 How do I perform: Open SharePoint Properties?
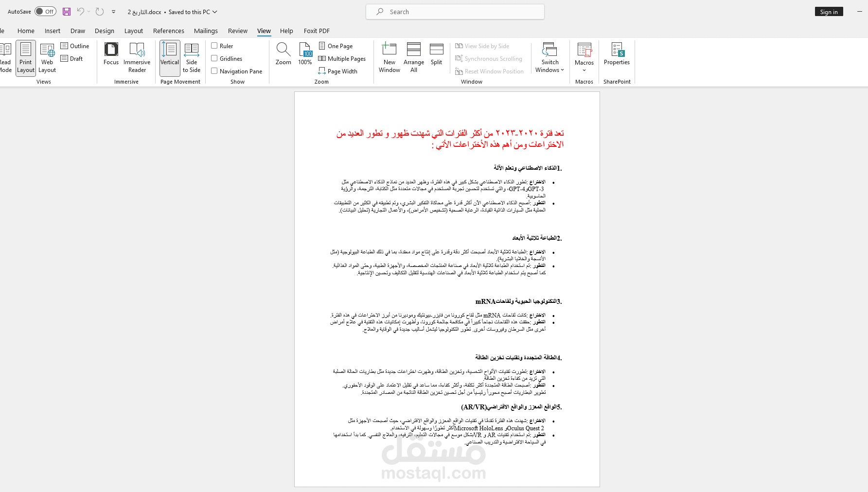[x=617, y=54]
